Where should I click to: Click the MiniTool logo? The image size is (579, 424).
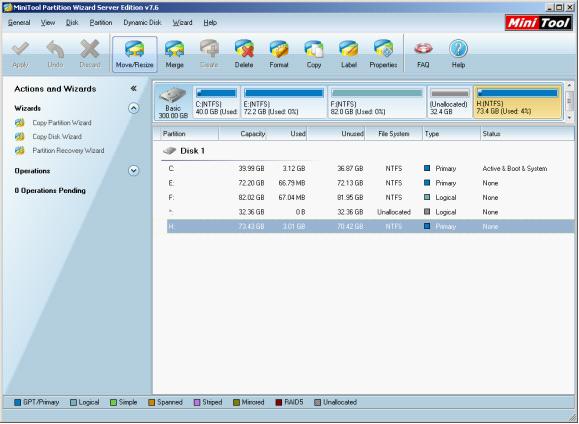pos(539,23)
